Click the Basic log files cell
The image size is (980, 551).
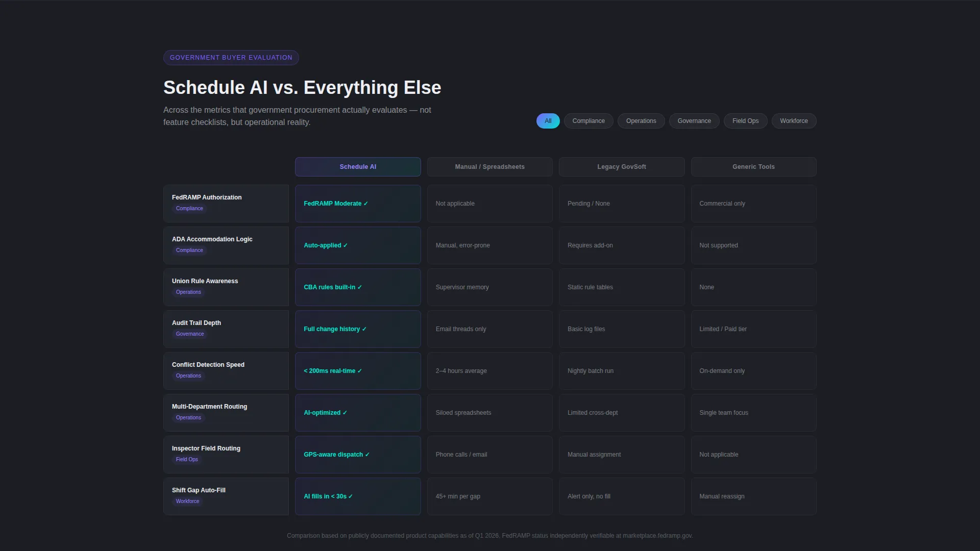[x=622, y=329]
